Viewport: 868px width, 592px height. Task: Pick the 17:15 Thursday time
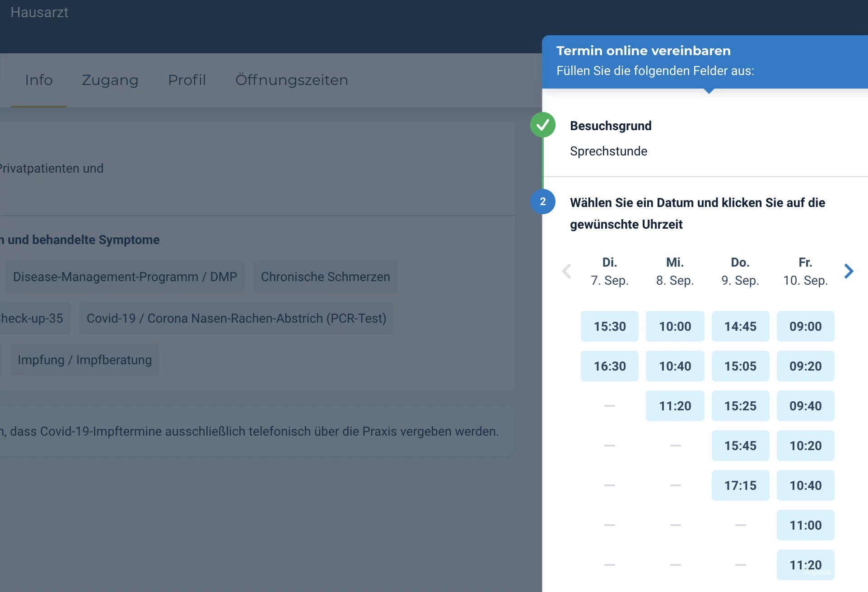pyautogui.click(x=741, y=485)
